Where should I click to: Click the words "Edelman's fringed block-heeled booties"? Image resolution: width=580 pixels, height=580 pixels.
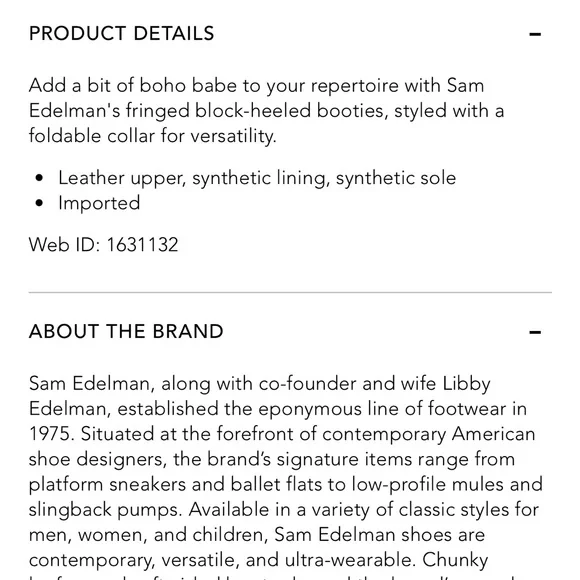(208, 111)
